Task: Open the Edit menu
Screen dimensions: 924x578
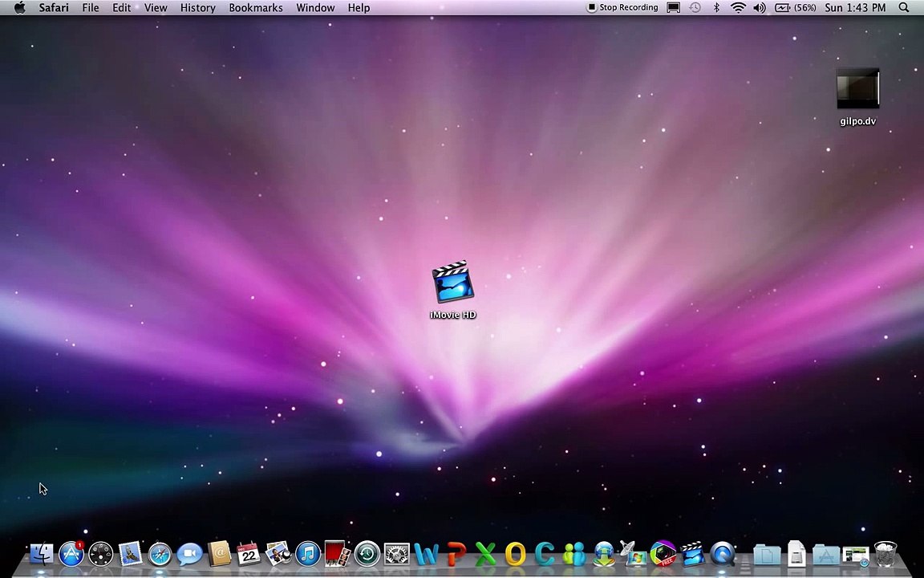Action: (x=121, y=8)
